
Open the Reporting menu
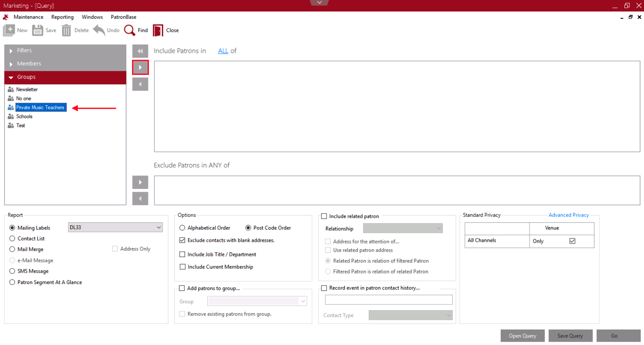coord(62,17)
